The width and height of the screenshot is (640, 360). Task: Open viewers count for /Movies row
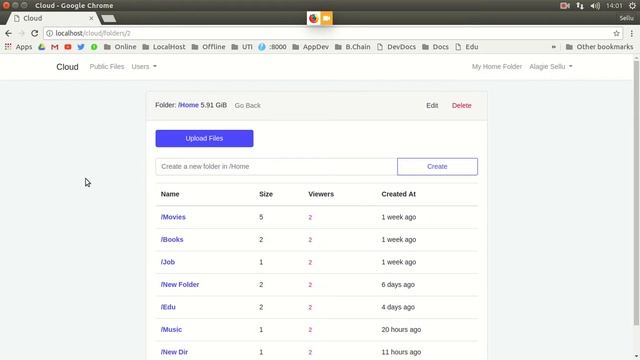tap(310, 218)
